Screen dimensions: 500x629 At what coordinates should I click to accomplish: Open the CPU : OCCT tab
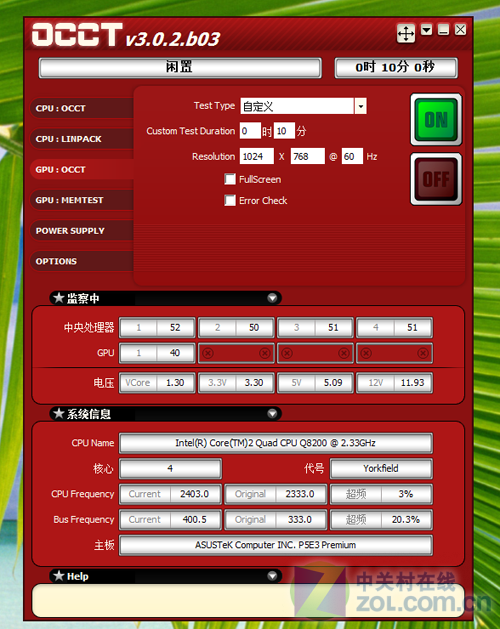(x=81, y=108)
